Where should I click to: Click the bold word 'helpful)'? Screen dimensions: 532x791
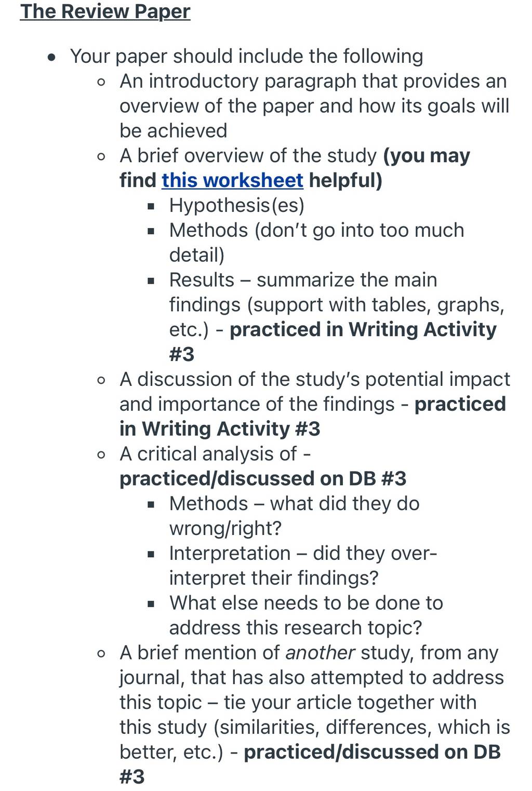coord(345,180)
